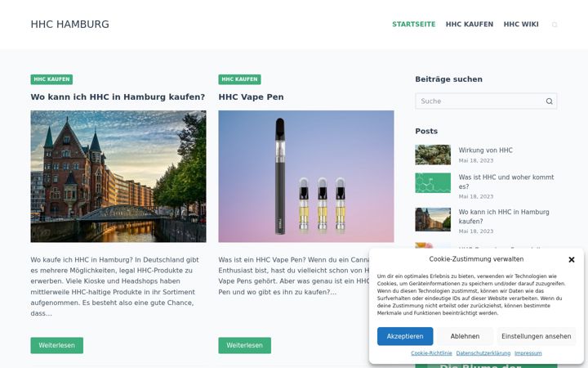Select the 'Beiträge suchen' heading text
This screenshot has height=368, width=588.
(x=448, y=79)
